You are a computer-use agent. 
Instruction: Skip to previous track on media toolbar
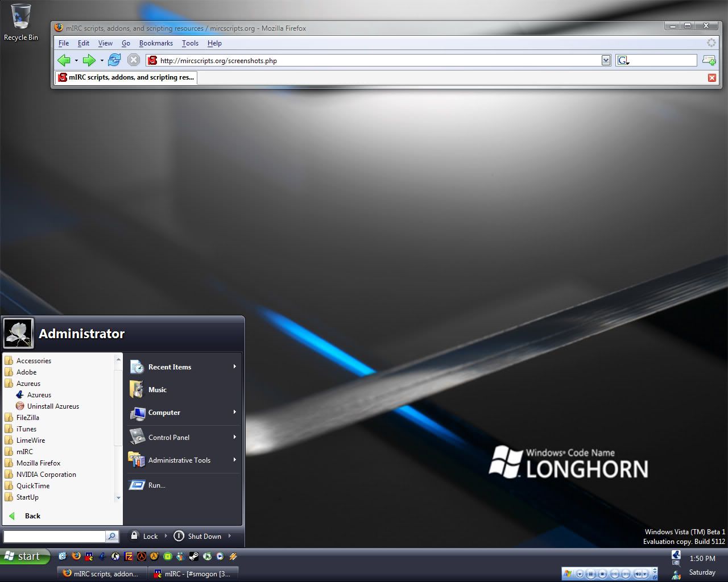point(615,574)
